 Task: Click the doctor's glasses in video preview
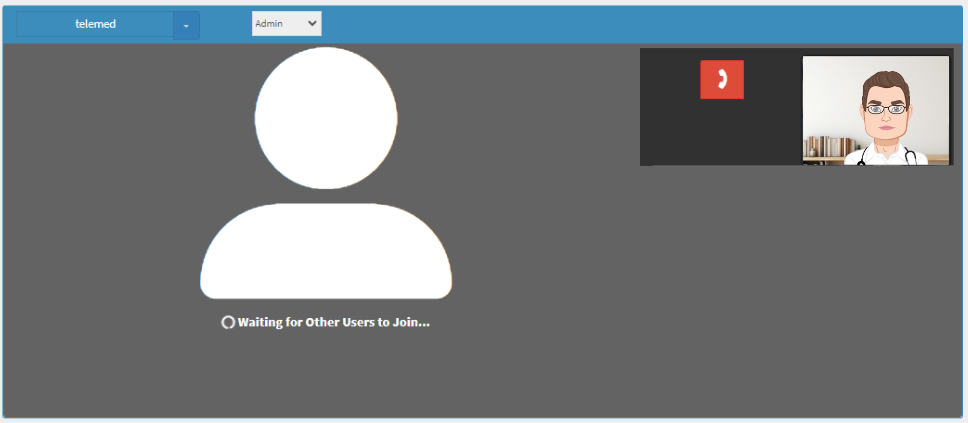click(884, 109)
